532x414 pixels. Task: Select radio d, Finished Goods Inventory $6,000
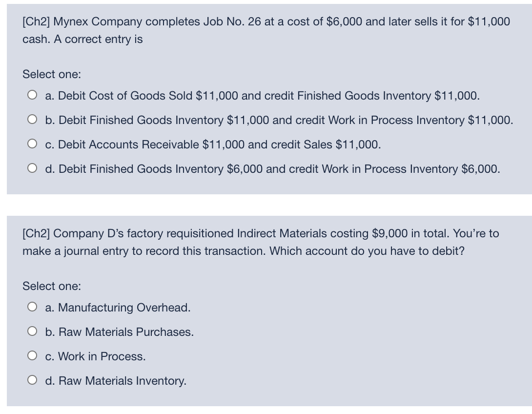point(32,168)
